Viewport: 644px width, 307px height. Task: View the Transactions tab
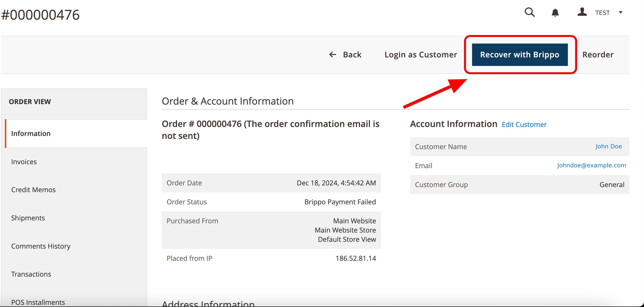coord(31,274)
